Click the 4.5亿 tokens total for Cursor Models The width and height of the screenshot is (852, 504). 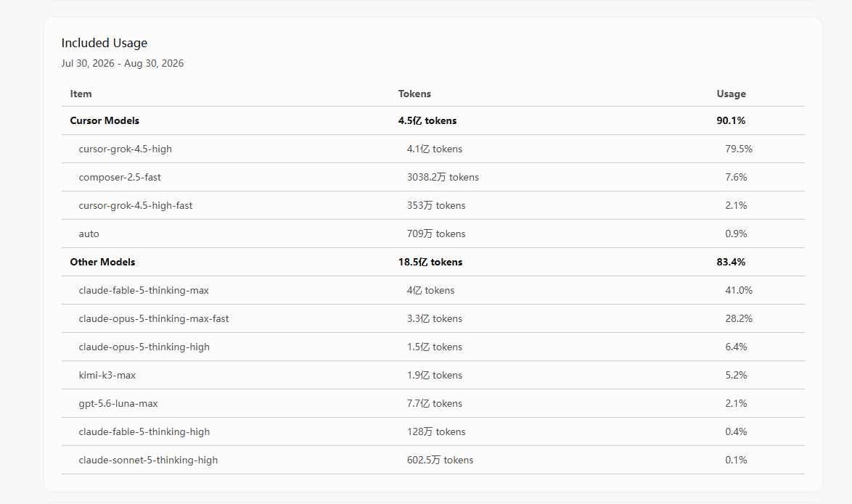[427, 120]
